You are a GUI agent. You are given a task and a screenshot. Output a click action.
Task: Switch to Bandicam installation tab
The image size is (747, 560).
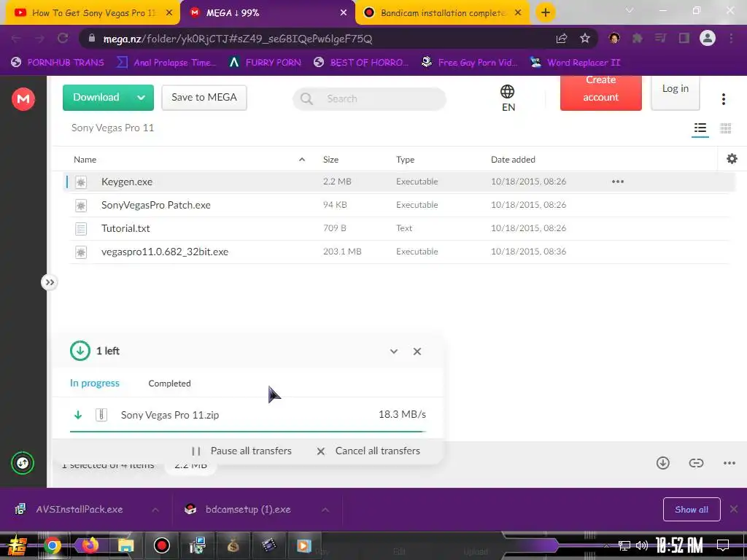441,13
